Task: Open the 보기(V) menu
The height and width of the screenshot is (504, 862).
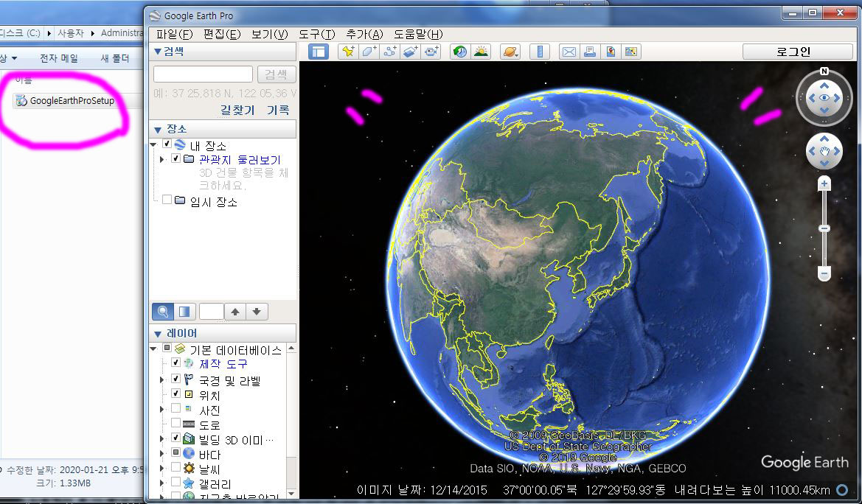Action: 269,34
